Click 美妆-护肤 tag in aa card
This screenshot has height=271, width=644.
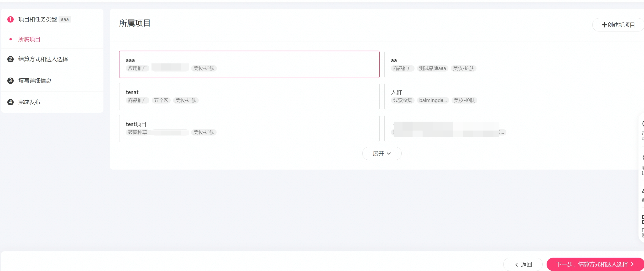(x=463, y=68)
